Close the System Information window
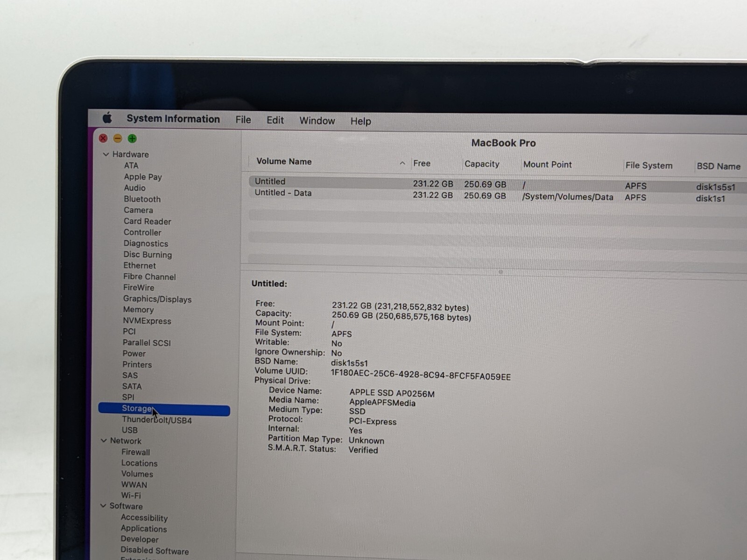 click(104, 138)
